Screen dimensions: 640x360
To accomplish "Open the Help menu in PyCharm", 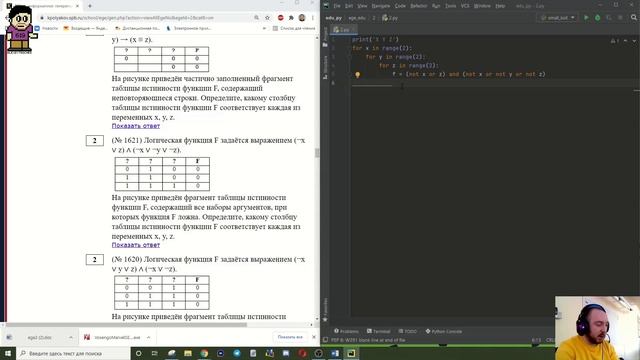I will tap(500, 6).
